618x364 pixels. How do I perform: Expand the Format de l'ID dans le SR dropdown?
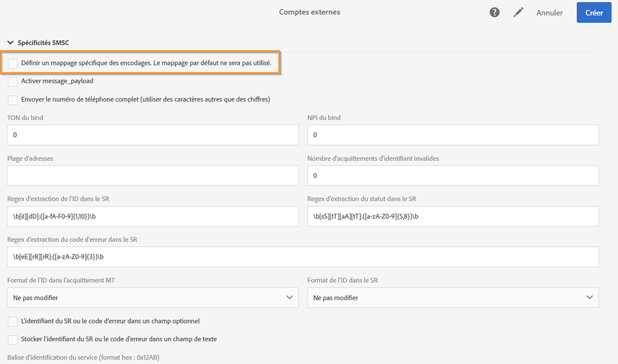(x=453, y=297)
